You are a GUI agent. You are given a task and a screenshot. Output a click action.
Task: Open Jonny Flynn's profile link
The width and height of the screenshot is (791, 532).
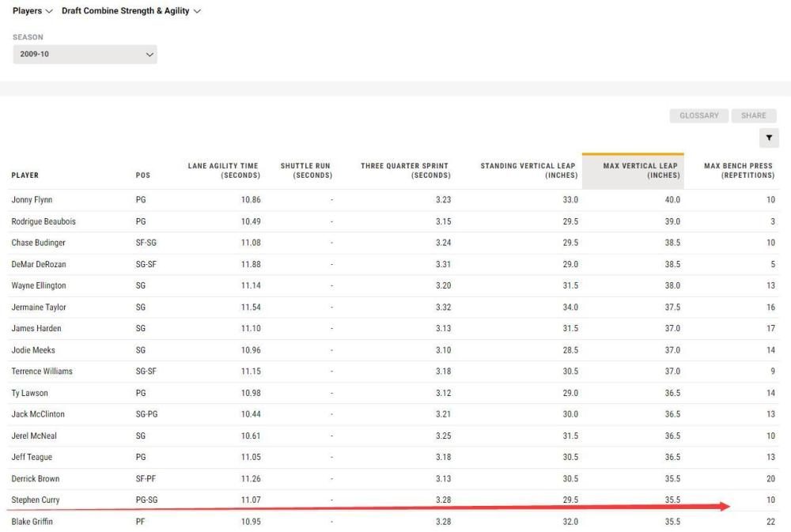pyautogui.click(x=32, y=200)
